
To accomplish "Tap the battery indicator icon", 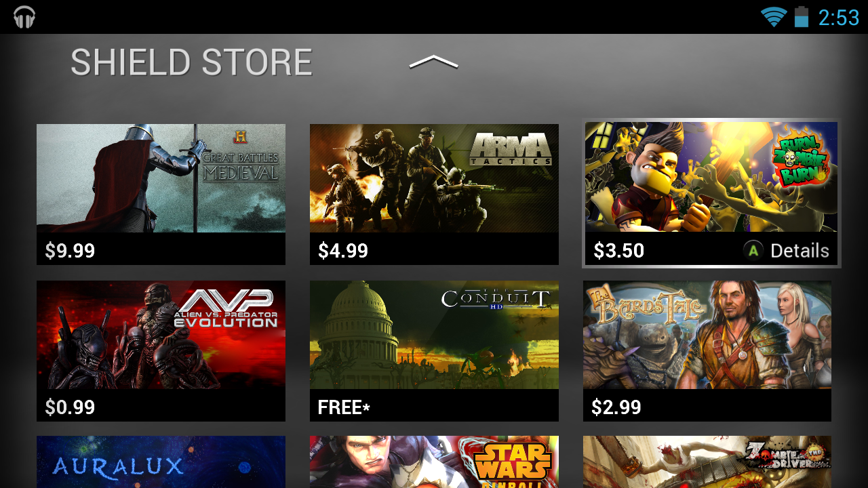I will click(802, 17).
